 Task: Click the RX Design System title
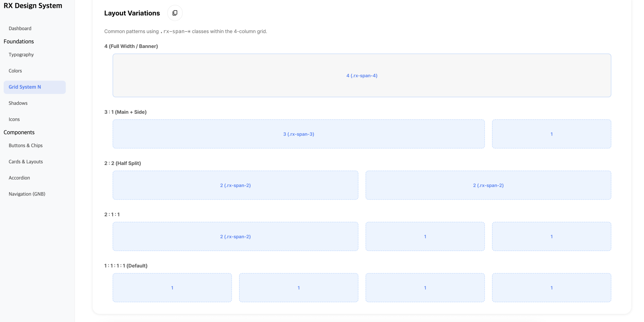[x=33, y=6]
